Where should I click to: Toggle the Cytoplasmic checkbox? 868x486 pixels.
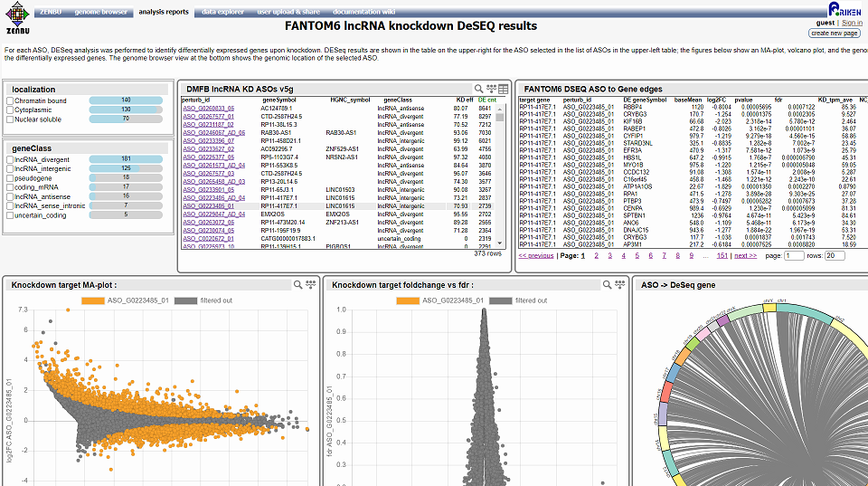tap(10, 110)
